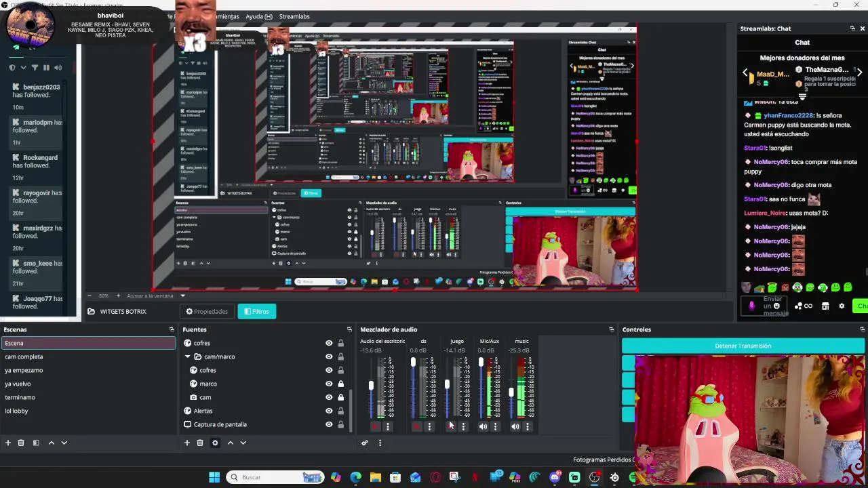This screenshot has width=868, height=488.
Task: Open scene filters icon in Escenas toolbar
Action: pyautogui.click(x=36, y=443)
